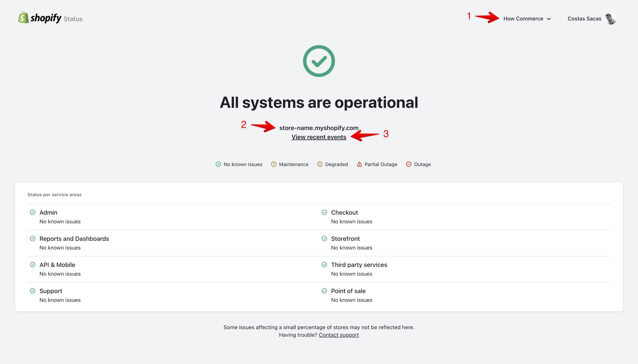Click No known issues under Checkout
This screenshot has height=364, width=638.
351,221
